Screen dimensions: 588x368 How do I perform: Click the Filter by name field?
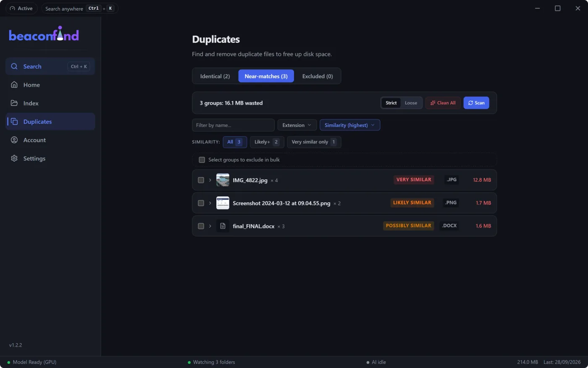point(233,125)
